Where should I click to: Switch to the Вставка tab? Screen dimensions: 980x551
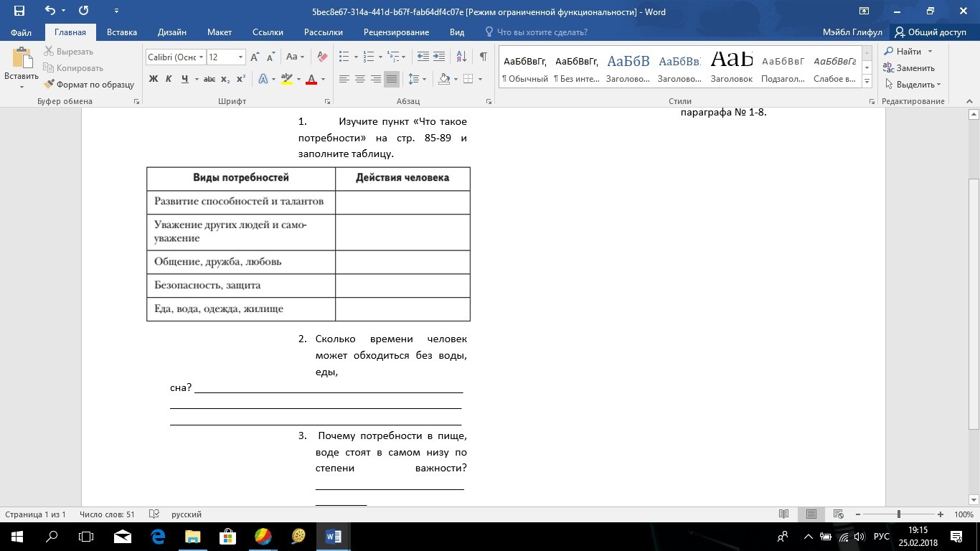(122, 32)
